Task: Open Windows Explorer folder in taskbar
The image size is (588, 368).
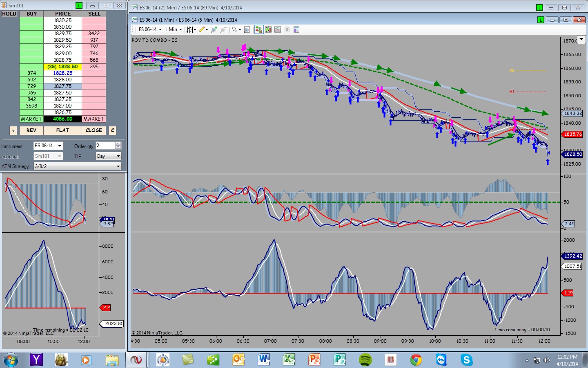Action: coord(112,360)
